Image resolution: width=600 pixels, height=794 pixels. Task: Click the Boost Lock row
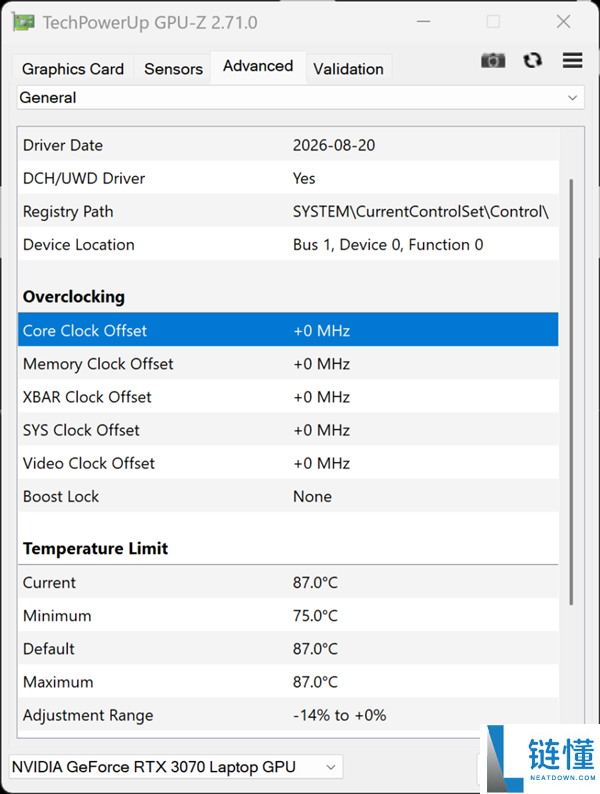point(288,496)
